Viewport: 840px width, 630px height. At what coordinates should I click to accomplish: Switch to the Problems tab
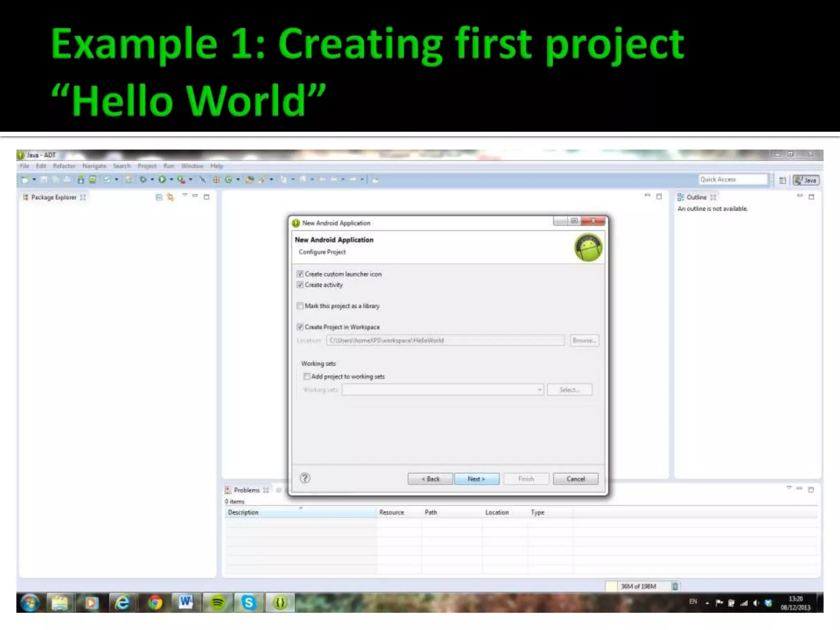[x=247, y=490]
